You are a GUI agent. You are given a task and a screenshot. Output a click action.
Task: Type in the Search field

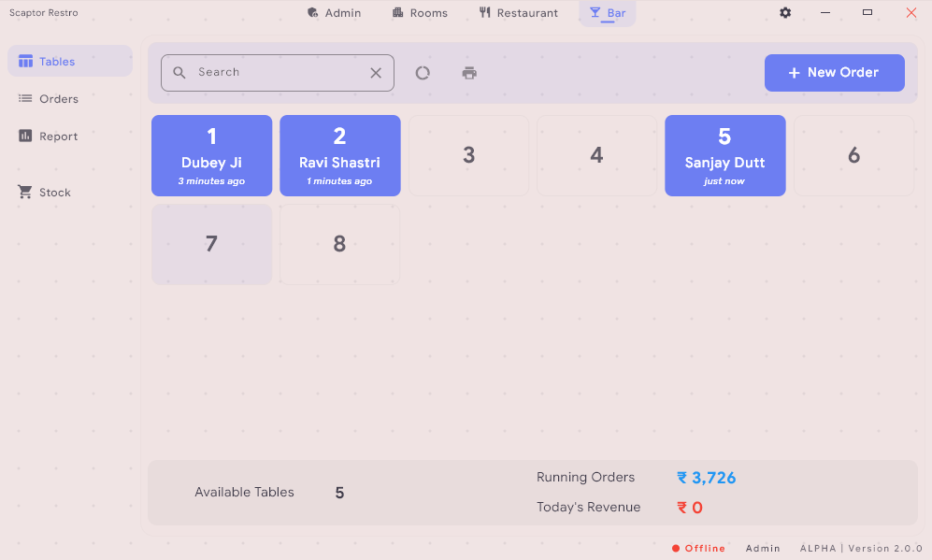coord(276,73)
